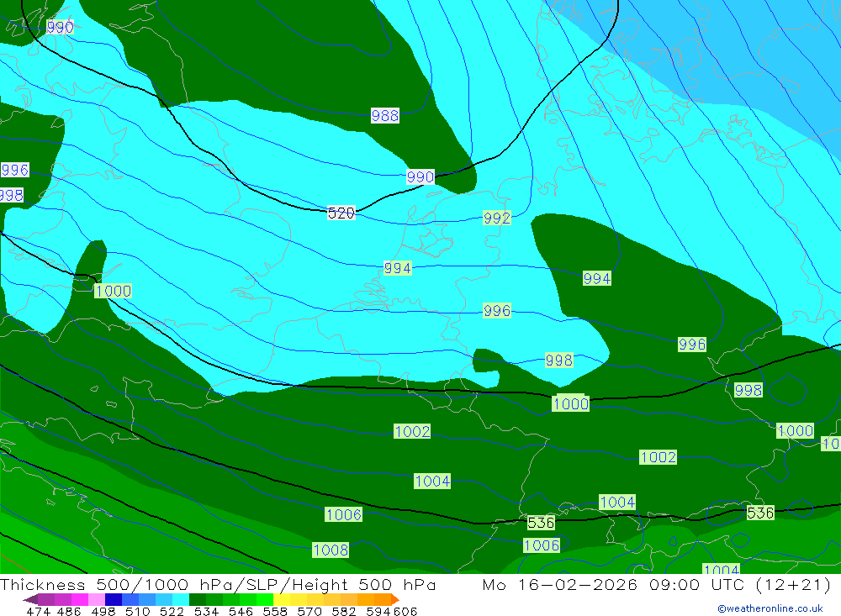Screen dimensions: 841x616
Task: Pick the navy blue legend swatch
Action: pyautogui.click(x=114, y=599)
